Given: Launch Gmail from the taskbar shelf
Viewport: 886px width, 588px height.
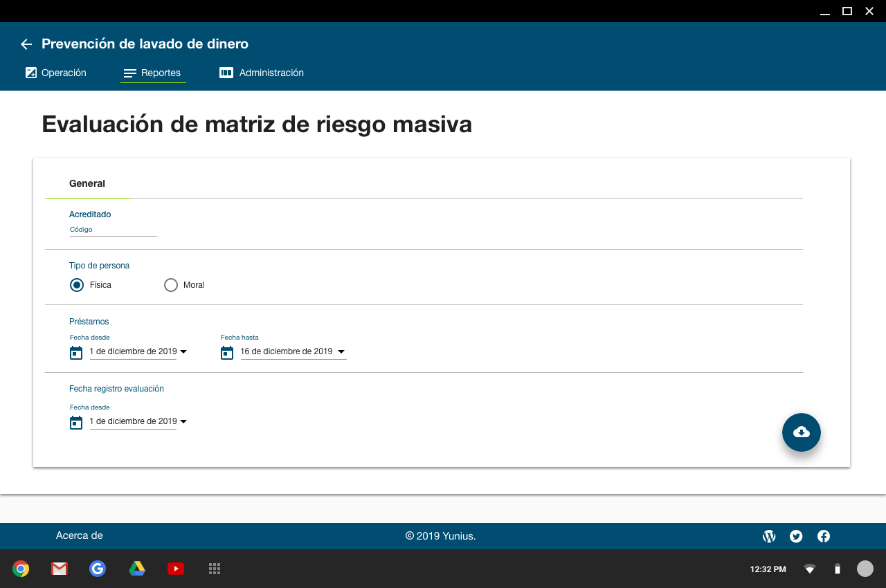Looking at the screenshot, I should tap(60, 569).
